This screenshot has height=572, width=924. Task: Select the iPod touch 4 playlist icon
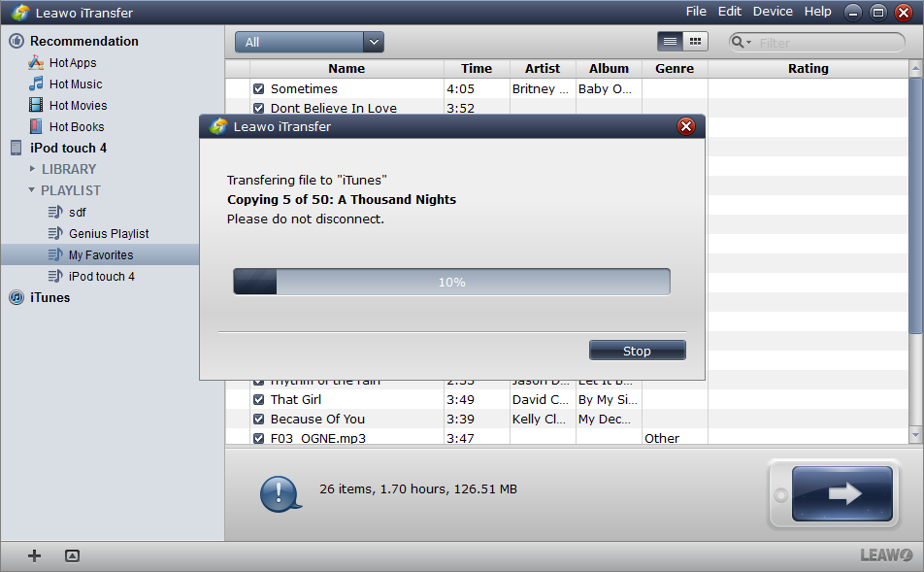[55, 276]
